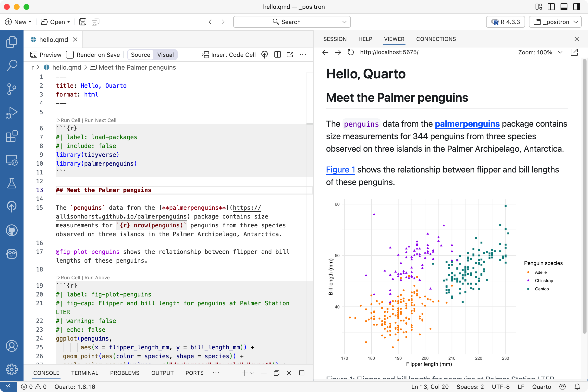The height and width of the screenshot is (392, 588).
Task: Open the Source Control view
Action: (x=12, y=89)
